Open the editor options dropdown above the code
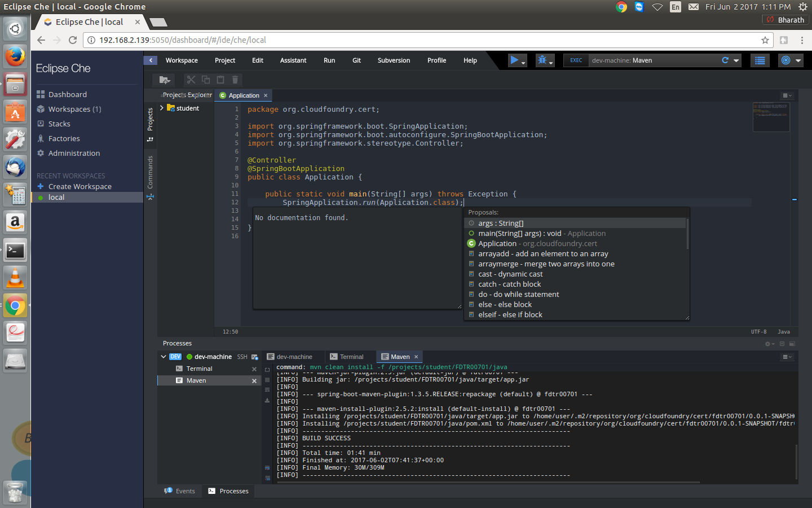This screenshot has width=812, height=508. click(x=786, y=95)
